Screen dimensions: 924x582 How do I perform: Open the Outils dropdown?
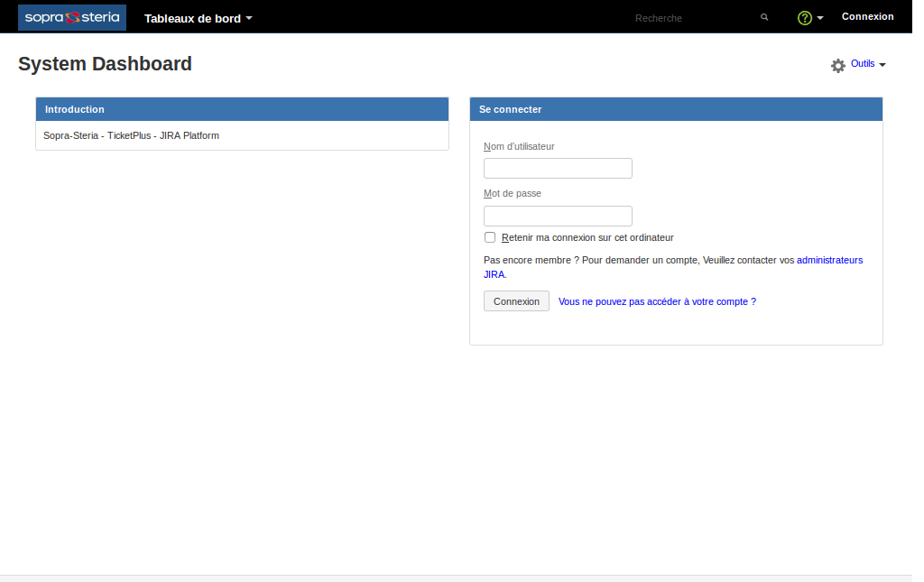point(868,64)
